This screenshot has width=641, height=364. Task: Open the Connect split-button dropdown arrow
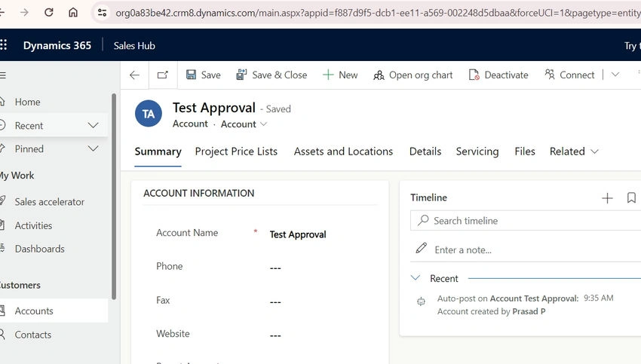(615, 75)
